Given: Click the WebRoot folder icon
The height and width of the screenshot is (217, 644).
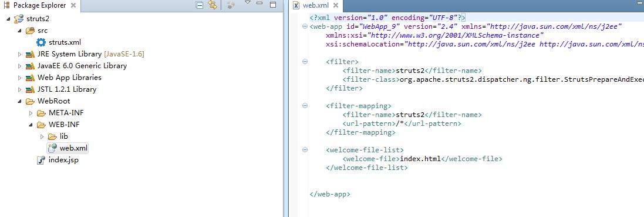Looking at the screenshot, I should pos(30,101).
